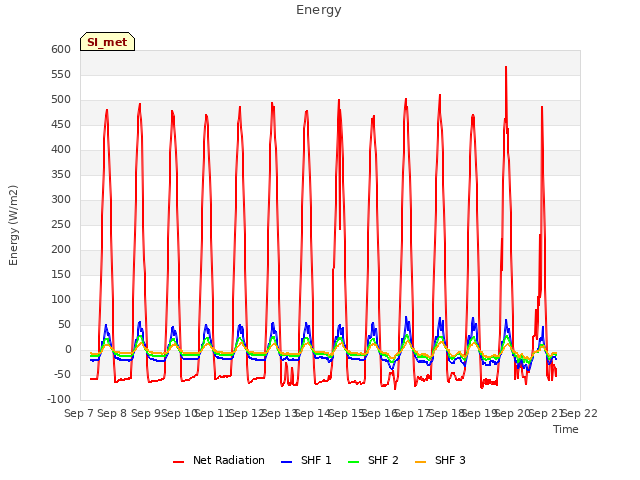Image resolution: width=640 pixels, height=480 pixels.
Task: Click the SI_met label badge
Action: tap(107, 42)
